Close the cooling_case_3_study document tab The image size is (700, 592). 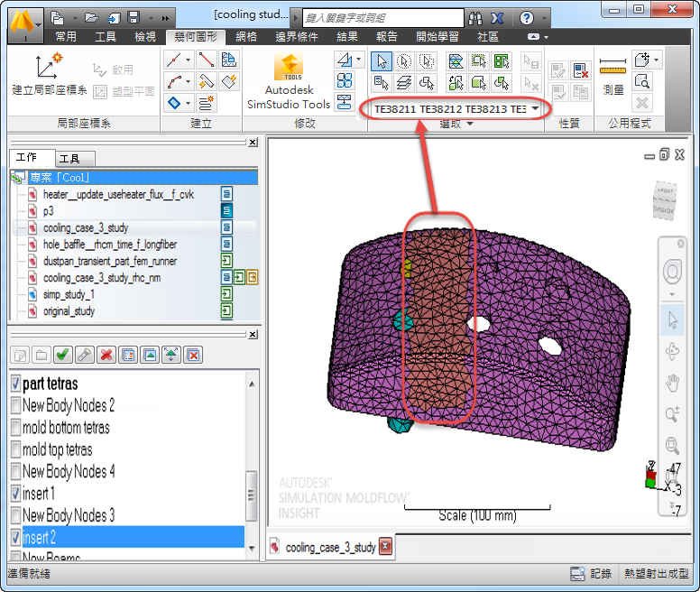point(386,547)
